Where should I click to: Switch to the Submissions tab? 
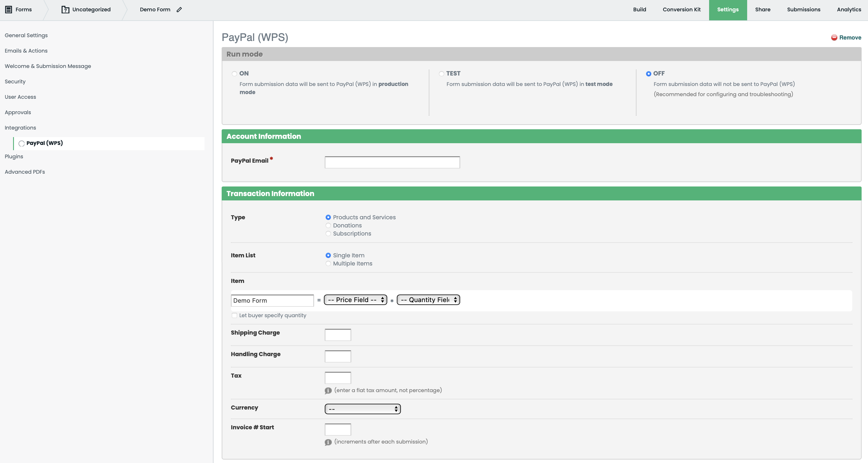click(x=804, y=9)
